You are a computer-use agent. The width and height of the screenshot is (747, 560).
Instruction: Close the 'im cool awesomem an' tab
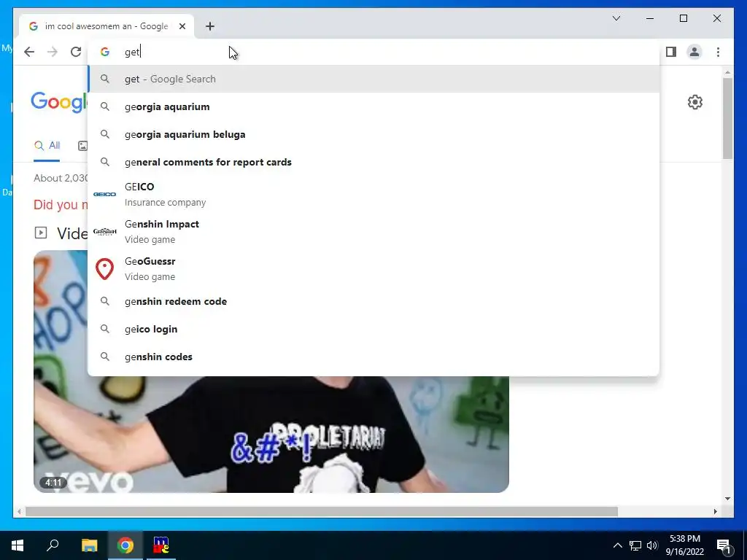coord(182,26)
